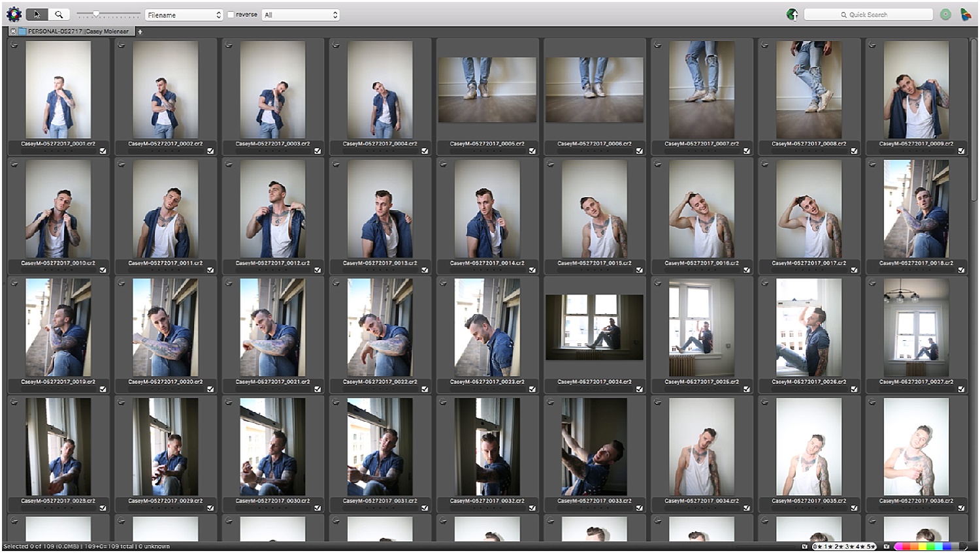Filter by the red color class
The image size is (980, 553).
pos(906,546)
